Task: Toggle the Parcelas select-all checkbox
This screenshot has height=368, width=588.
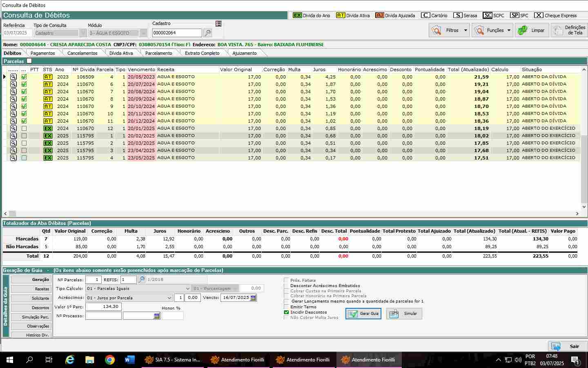Action: coord(29,61)
